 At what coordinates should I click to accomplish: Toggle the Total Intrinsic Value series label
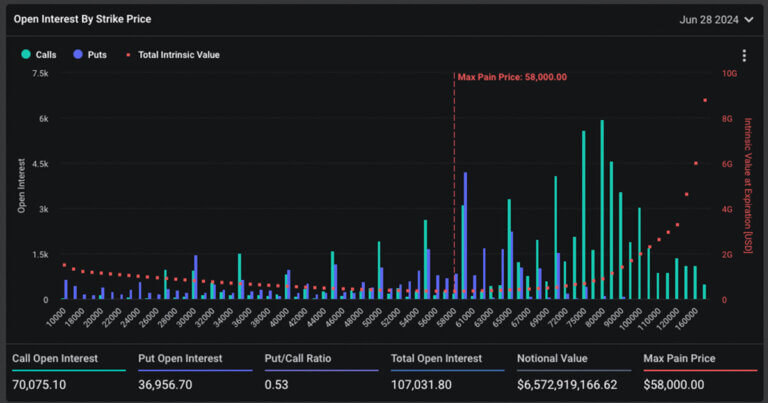point(178,55)
